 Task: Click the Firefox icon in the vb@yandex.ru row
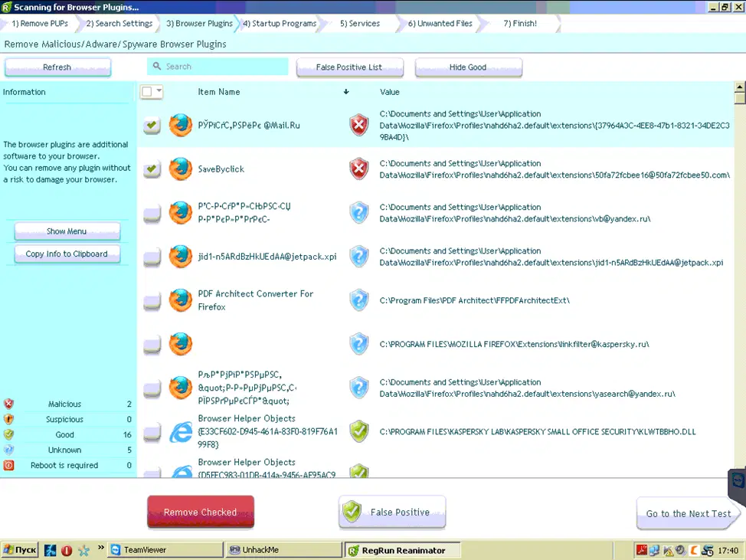coord(180,213)
